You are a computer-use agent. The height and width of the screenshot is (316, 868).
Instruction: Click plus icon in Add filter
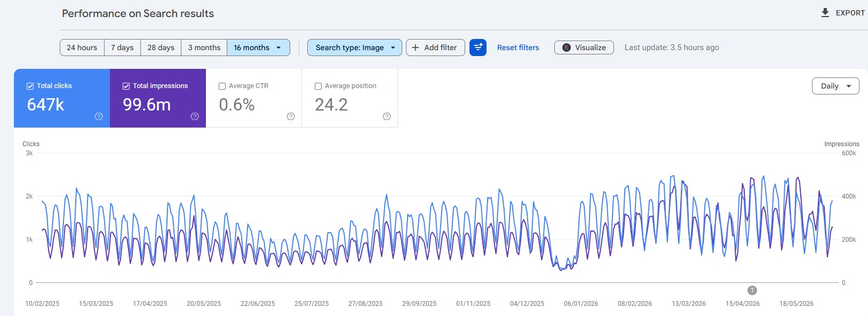[x=415, y=48]
